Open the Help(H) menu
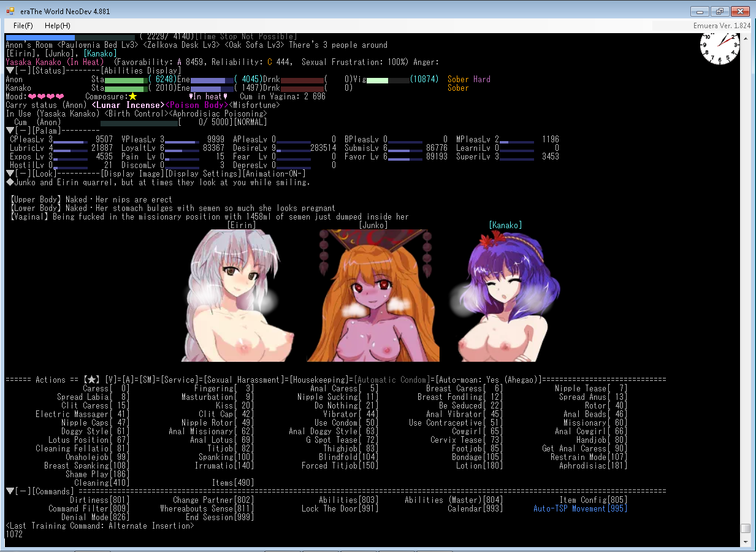 tap(58, 26)
